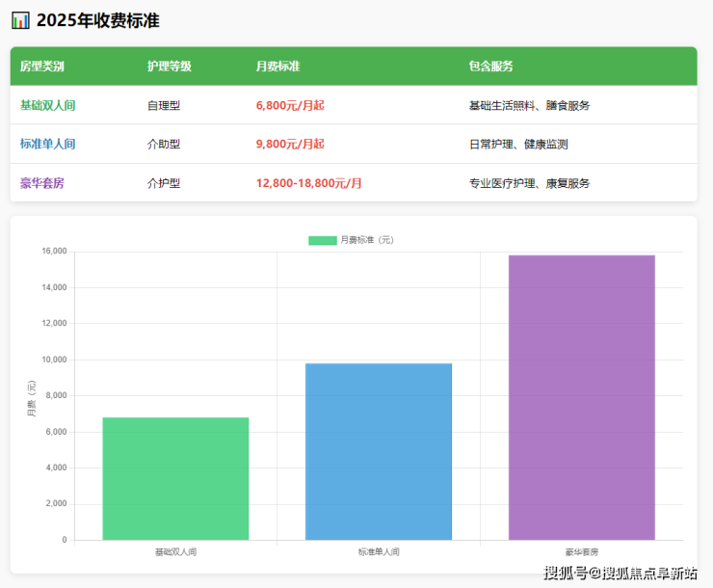Click the 搜狐号@搜狐焦点阜新站 watermark
This screenshot has width=713, height=588.
coord(621,574)
